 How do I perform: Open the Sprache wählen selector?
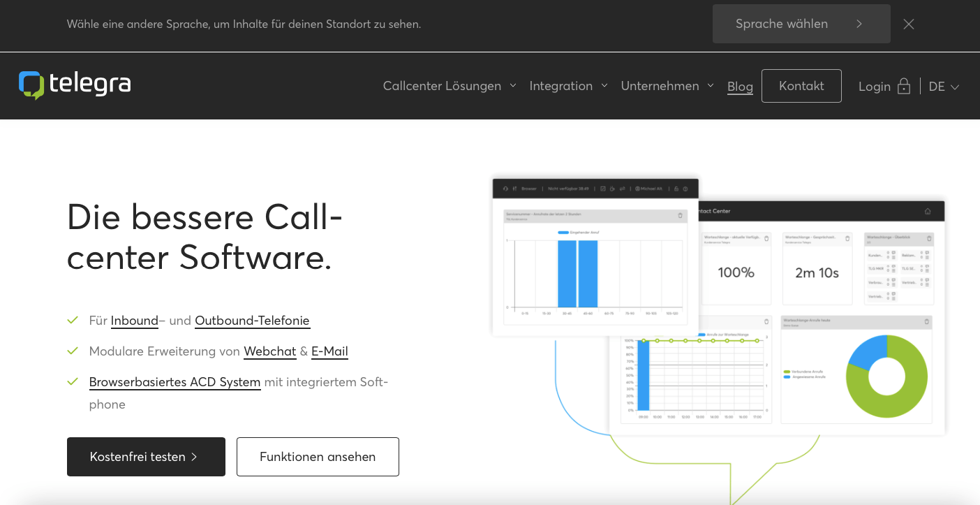click(801, 24)
